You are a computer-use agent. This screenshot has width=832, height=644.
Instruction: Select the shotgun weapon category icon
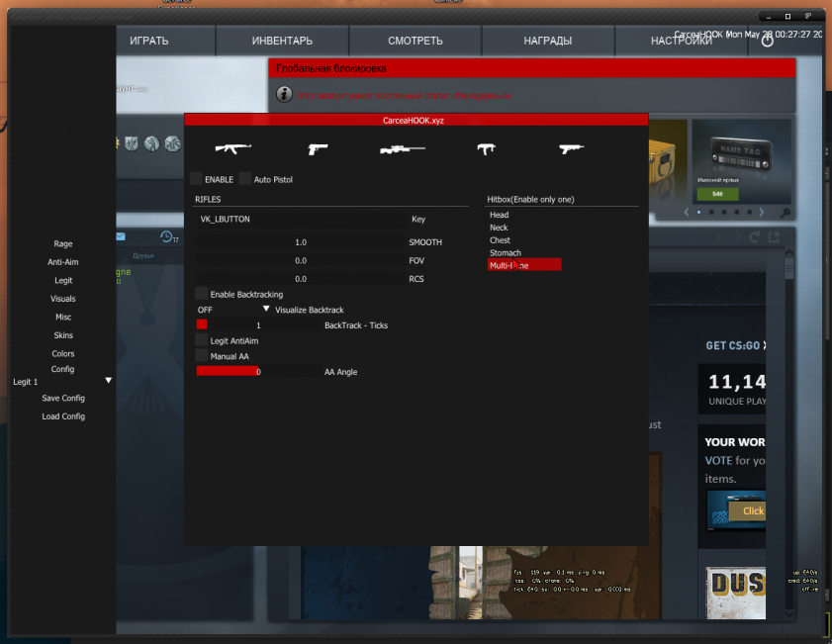coord(571,149)
